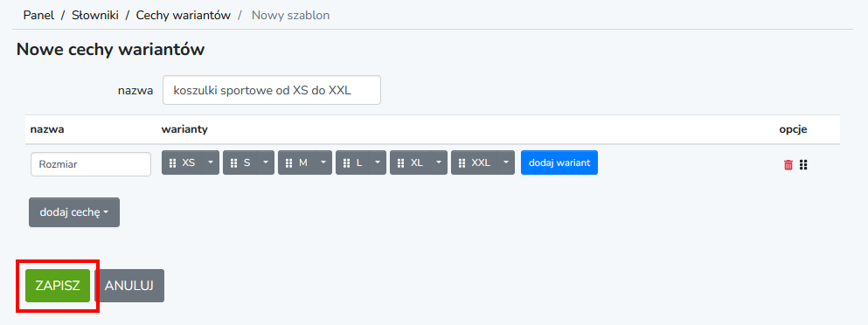Viewport: 868px width, 325px height.
Task: Go to Panel breadcrumb
Action: [38, 15]
